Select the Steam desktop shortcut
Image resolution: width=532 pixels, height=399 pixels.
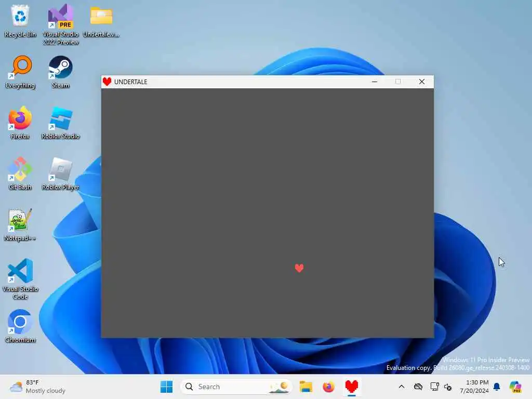click(60, 72)
